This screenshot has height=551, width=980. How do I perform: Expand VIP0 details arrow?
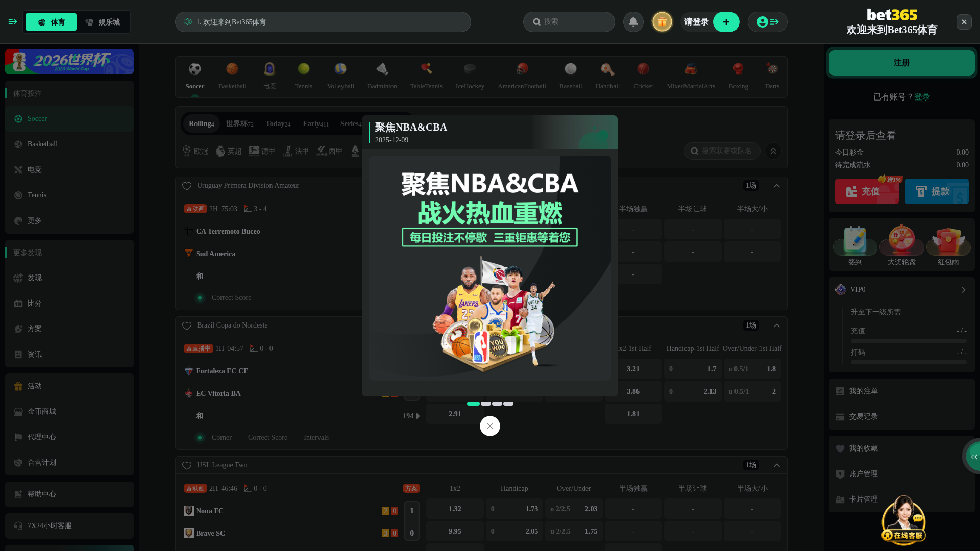coord(963,290)
